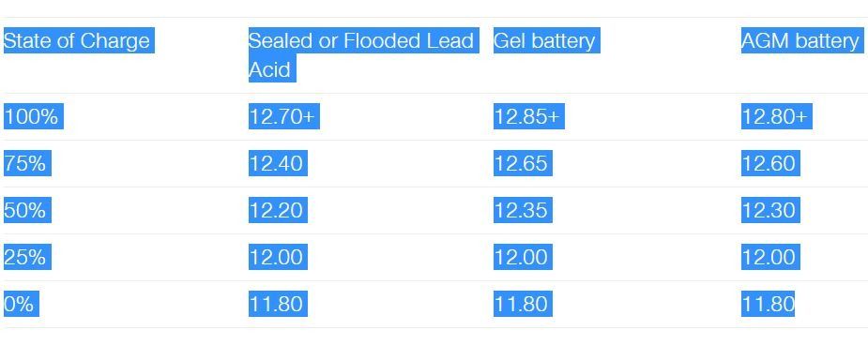Viewport: 868px width, 345px height.
Task: Select the 100% state of charge cell
Action: tap(33, 116)
